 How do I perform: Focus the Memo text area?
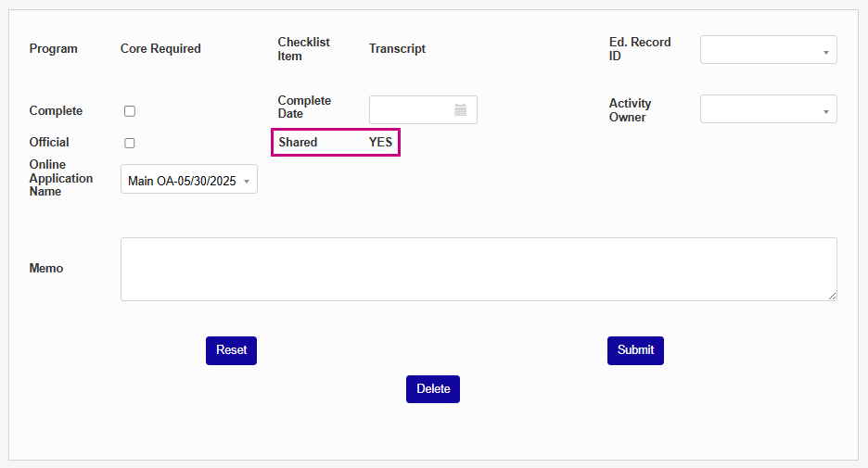click(x=478, y=269)
